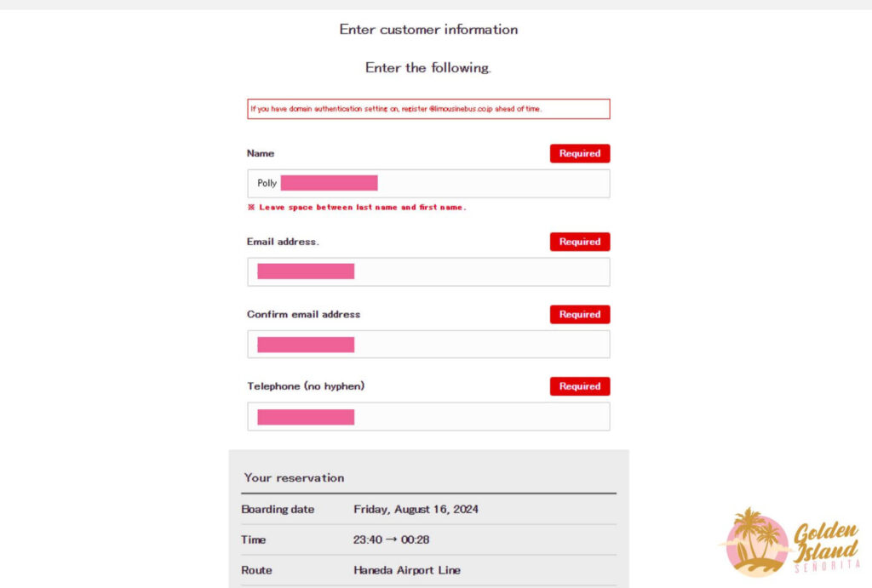The height and width of the screenshot is (588, 872).
Task: Click the "Telephone (no hyphen)" label
Action: pos(306,386)
